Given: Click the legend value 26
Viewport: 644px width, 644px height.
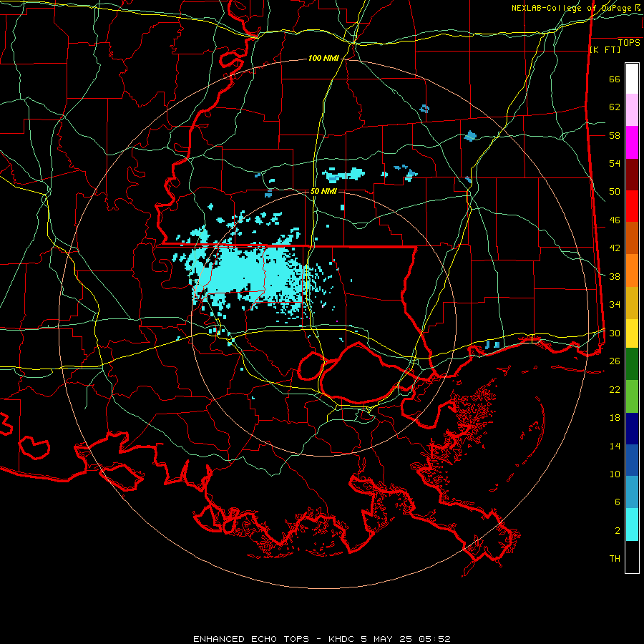Looking at the screenshot, I should coord(615,361).
